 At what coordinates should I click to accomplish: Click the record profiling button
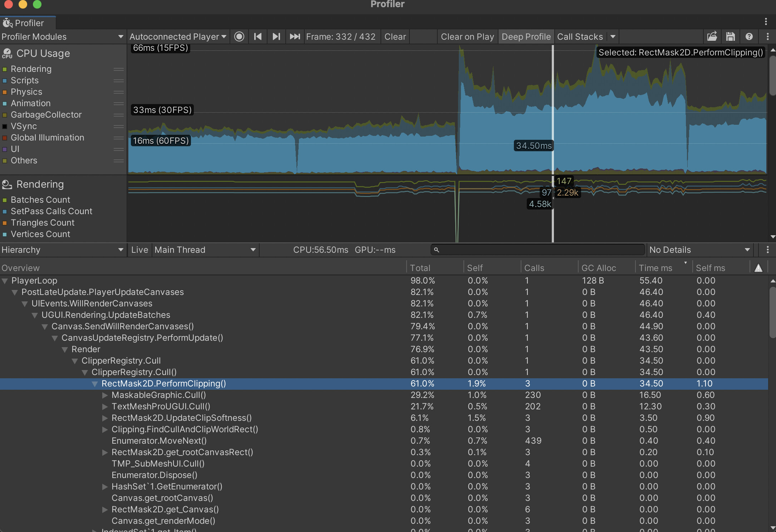[239, 37]
